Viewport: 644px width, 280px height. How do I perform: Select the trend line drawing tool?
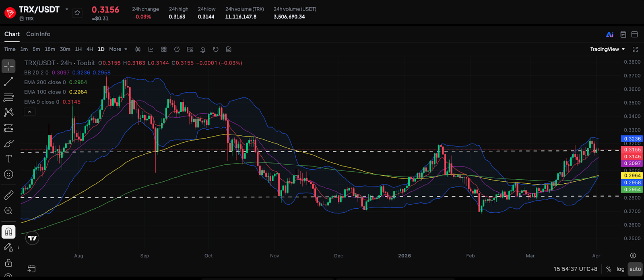pos(8,82)
